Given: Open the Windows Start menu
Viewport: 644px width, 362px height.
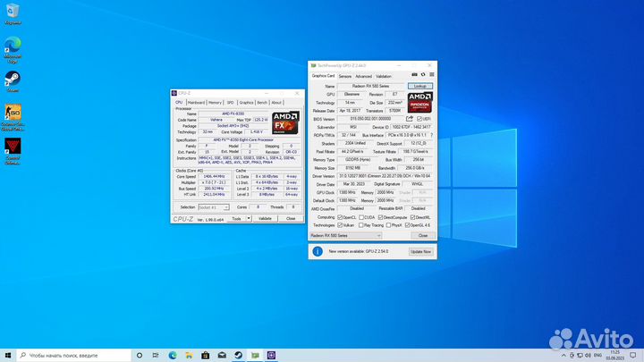Looking at the screenshot, I should coord(8,355).
